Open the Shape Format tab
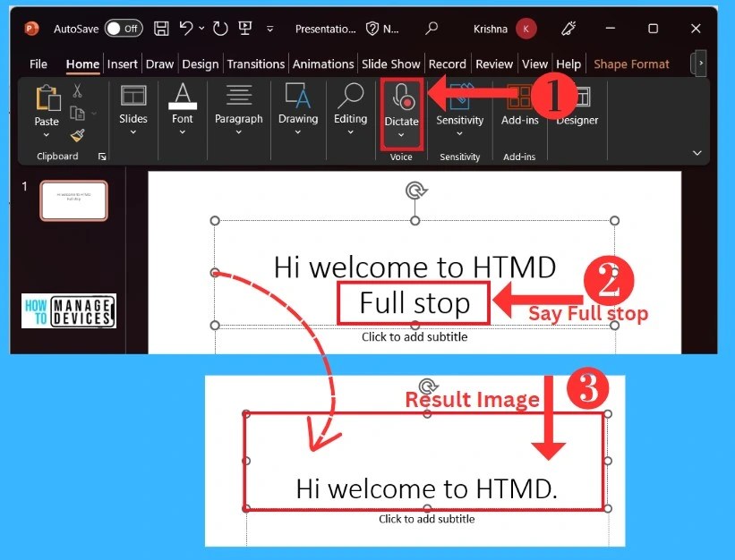Image resolution: width=735 pixels, height=560 pixels. click(x=631, y=64)
